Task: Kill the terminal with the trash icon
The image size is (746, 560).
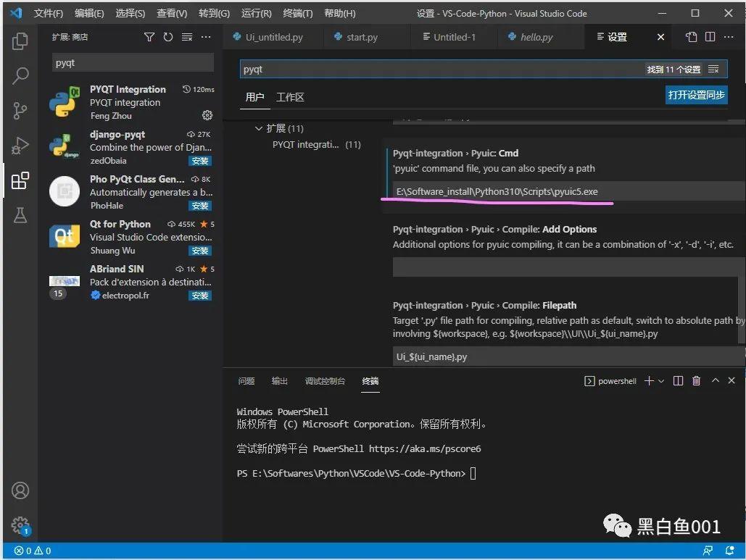Action: tap(695, 380)
